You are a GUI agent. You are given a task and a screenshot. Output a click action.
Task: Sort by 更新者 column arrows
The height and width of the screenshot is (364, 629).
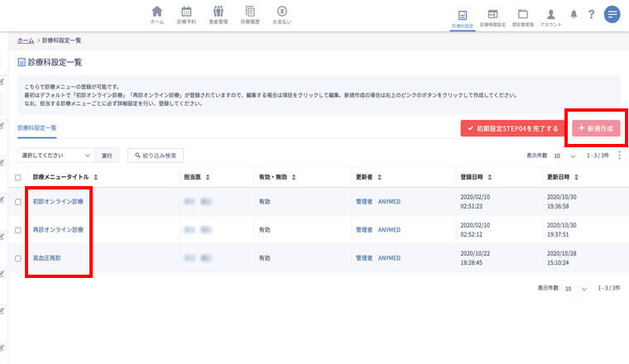[x=380, y=177]
